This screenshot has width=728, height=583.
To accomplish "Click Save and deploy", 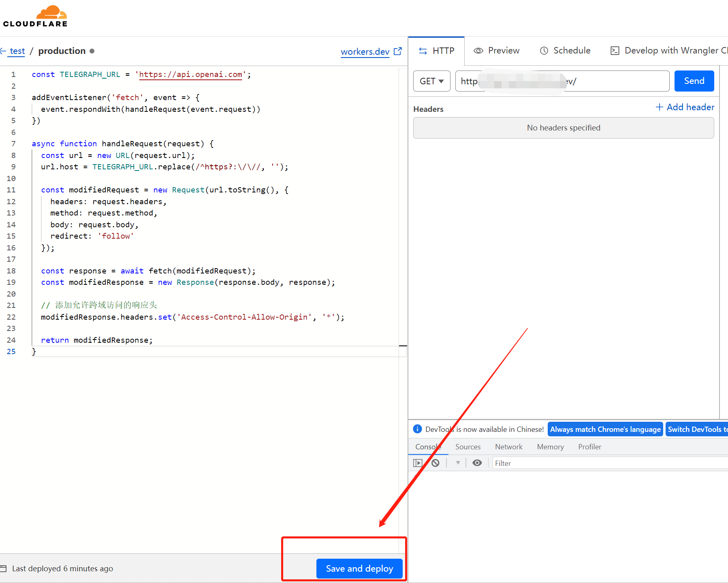I will 359,568.
